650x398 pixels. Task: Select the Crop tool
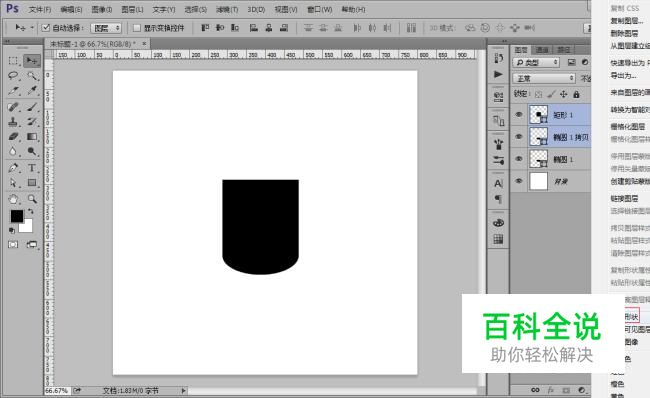click(x=13, y=91)
